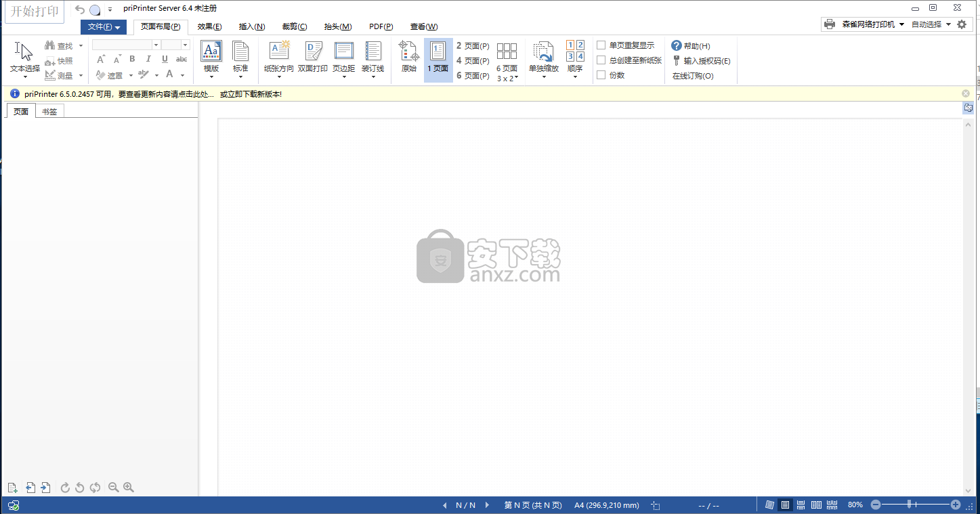
Task: Click the 标准 standard layout icon
Action: coord(240,60)
